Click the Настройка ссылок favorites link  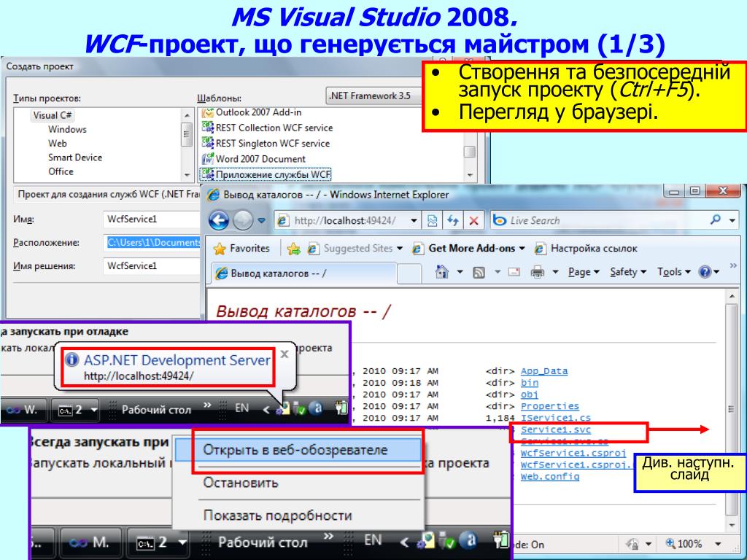point(587,248)
